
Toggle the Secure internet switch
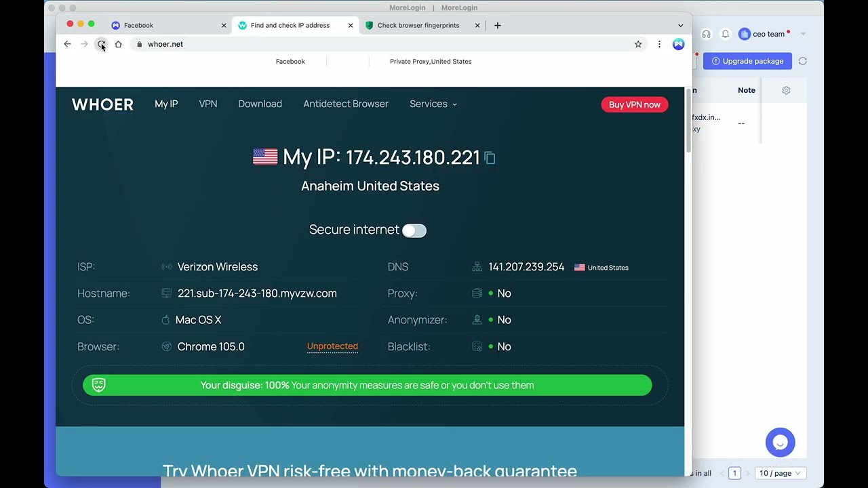pos(414,230)
